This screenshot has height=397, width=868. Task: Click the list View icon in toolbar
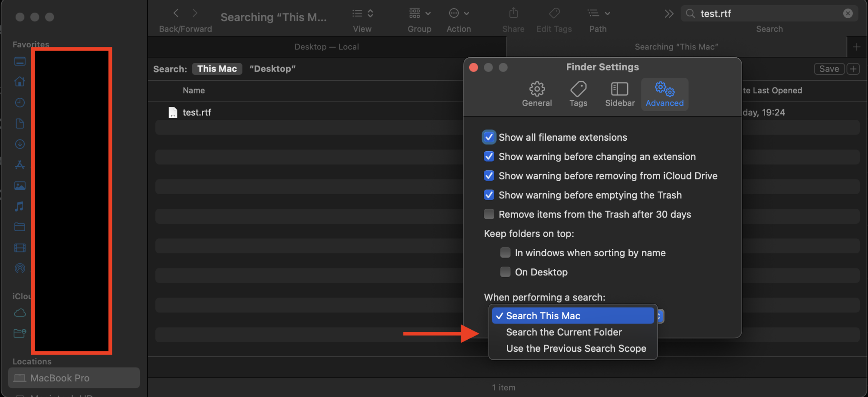357,13
